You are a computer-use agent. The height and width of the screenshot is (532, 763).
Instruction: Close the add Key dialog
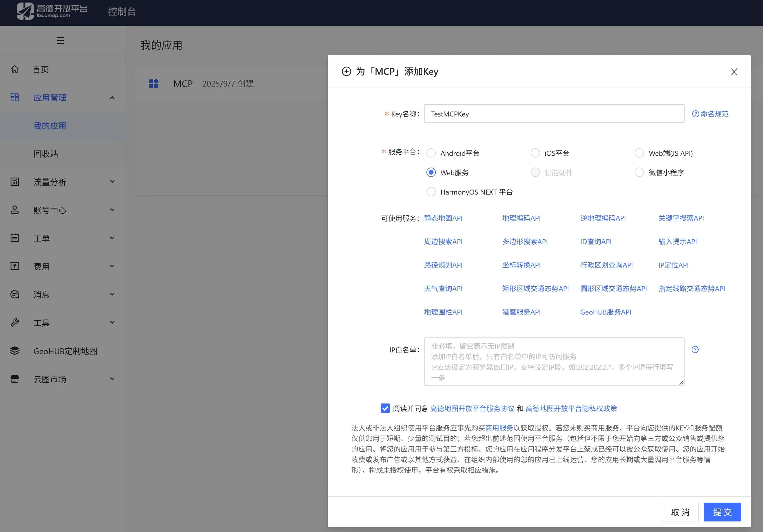click(x=734, y=72)
